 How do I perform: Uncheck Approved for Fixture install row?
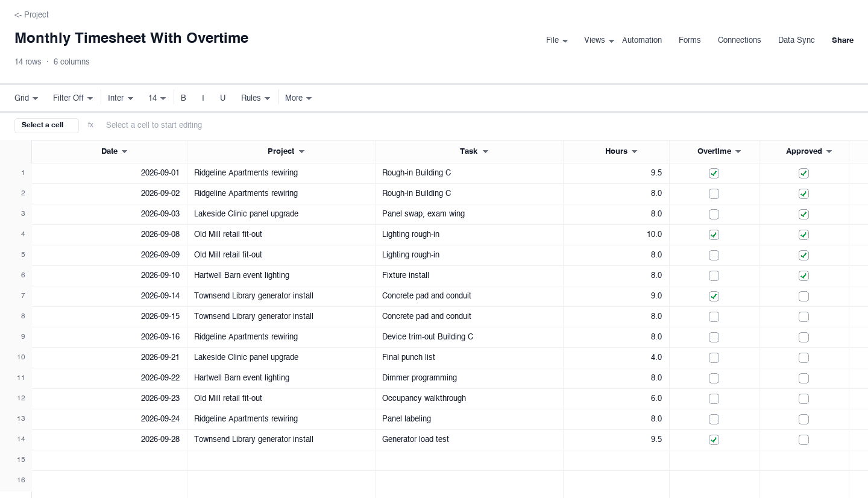[804, 276]
